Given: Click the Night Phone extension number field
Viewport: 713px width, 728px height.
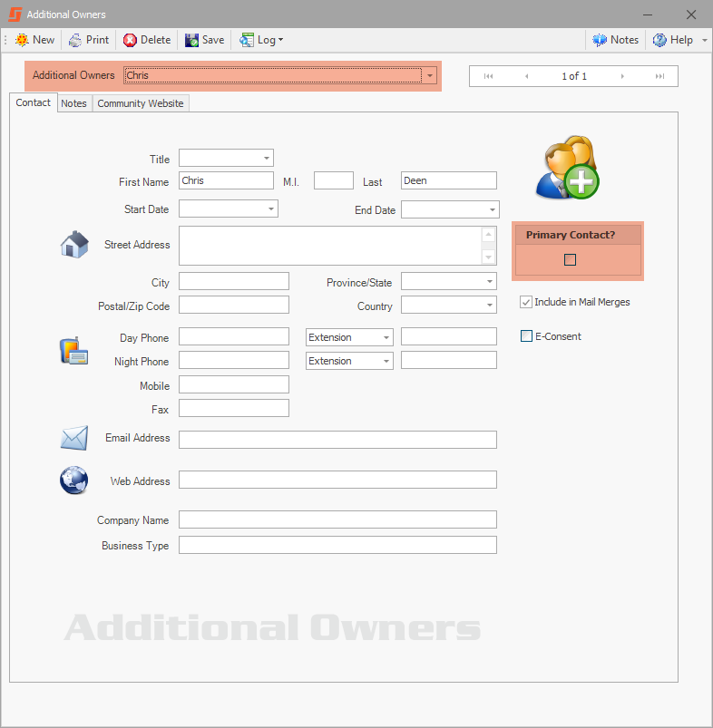Looking at the screenshot, I should click(449, 360).
